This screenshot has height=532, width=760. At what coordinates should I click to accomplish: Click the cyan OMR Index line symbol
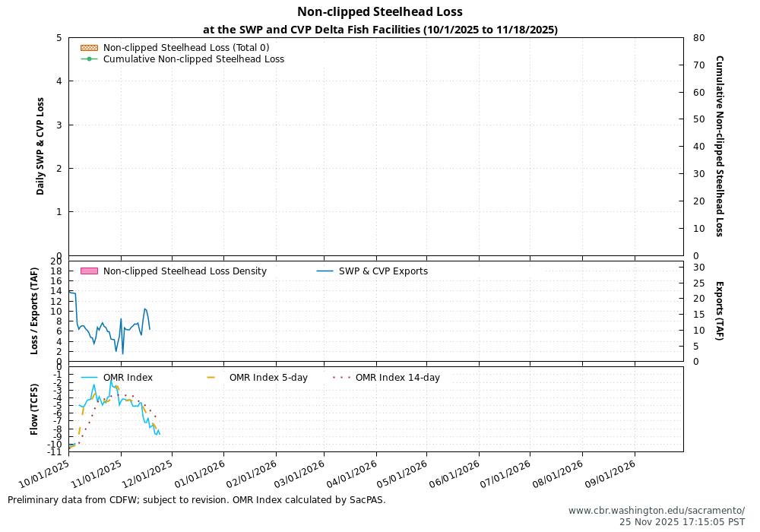[89, 377]
